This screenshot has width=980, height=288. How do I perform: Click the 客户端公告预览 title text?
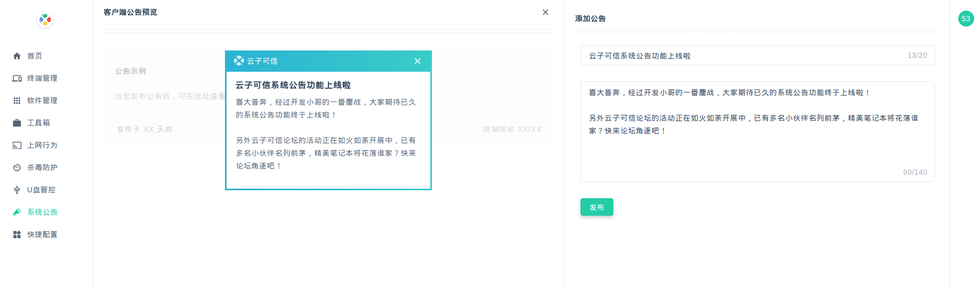point(130,12)
